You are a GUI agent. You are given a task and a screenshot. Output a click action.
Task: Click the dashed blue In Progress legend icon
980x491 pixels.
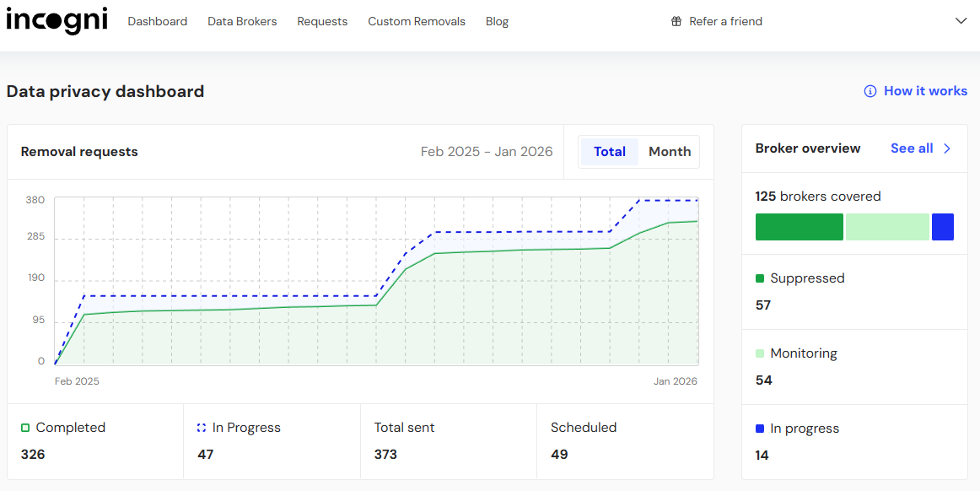coord(200,427)
